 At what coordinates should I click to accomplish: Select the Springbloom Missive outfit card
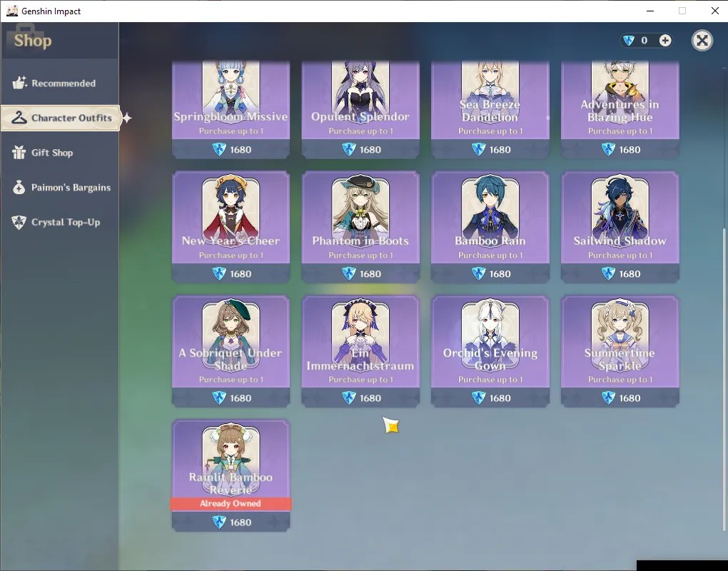[231, 110]
